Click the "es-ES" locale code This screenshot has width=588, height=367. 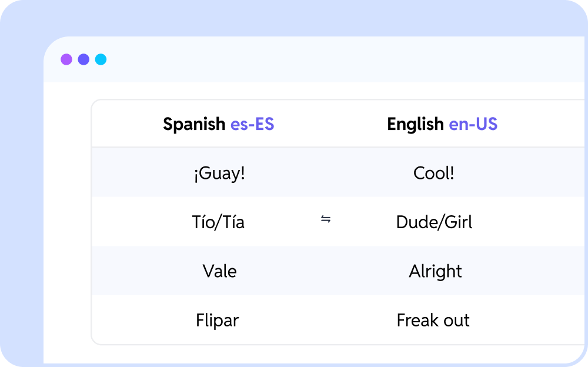[252, 124]
